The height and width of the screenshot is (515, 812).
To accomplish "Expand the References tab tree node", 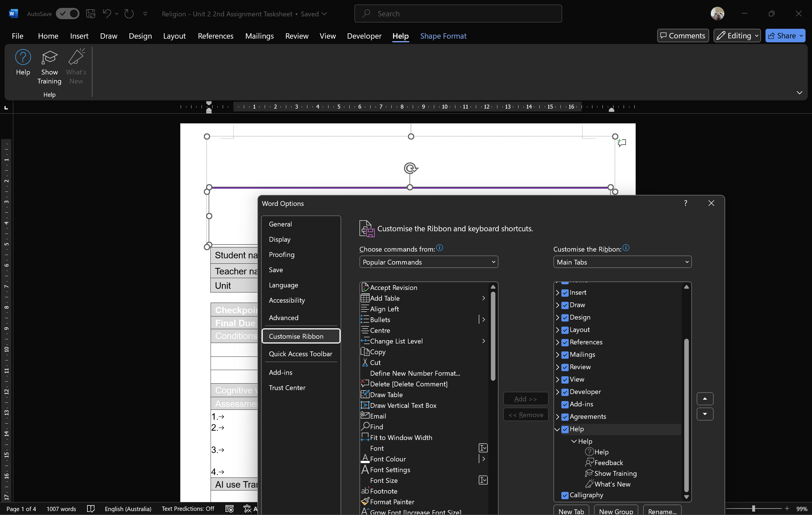I will (557, 342).
